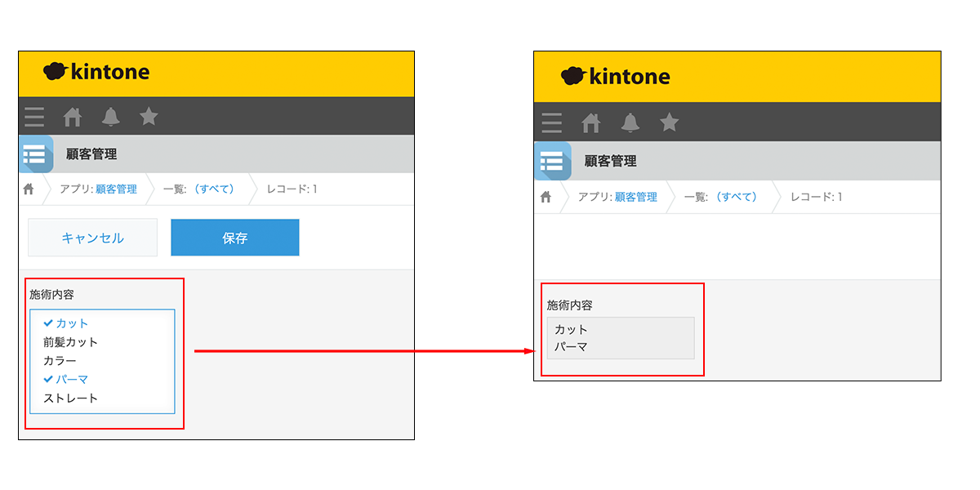Open notifications via the bell icon
Viewport: 980px width, 490px height.
click(110, 116)
